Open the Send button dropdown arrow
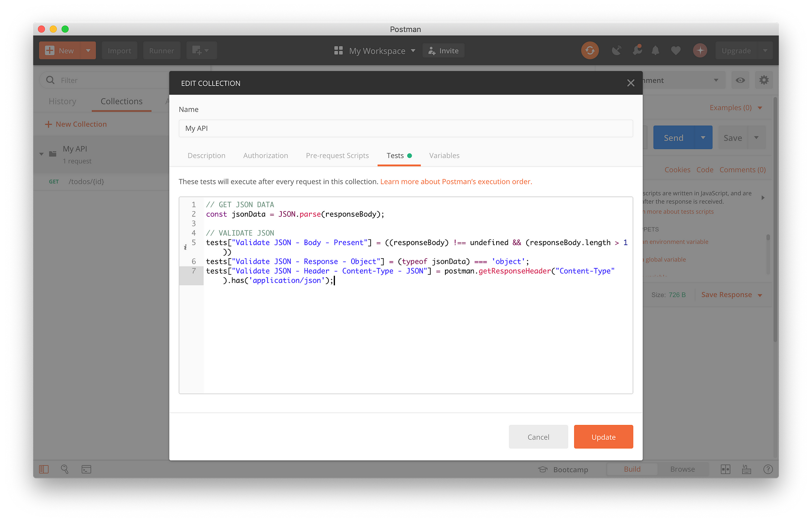Viewport: 812px width, 522px height. [x=703, y=138]
